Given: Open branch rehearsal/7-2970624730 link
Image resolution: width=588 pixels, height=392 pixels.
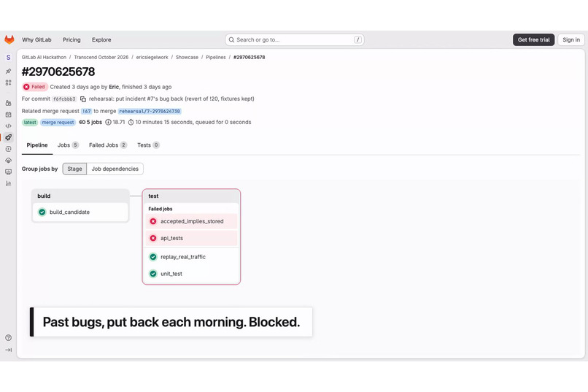Looking at the screenshot, I should coord(150,111).
